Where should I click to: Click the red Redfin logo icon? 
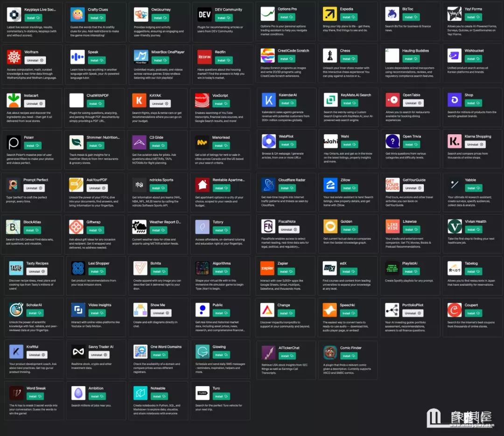coord(204,57)
